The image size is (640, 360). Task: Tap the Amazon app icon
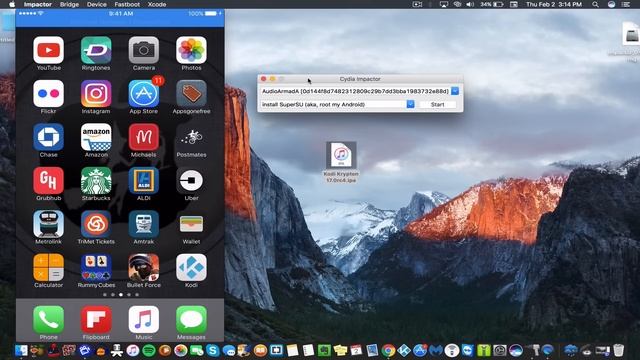tap(96, 137)
